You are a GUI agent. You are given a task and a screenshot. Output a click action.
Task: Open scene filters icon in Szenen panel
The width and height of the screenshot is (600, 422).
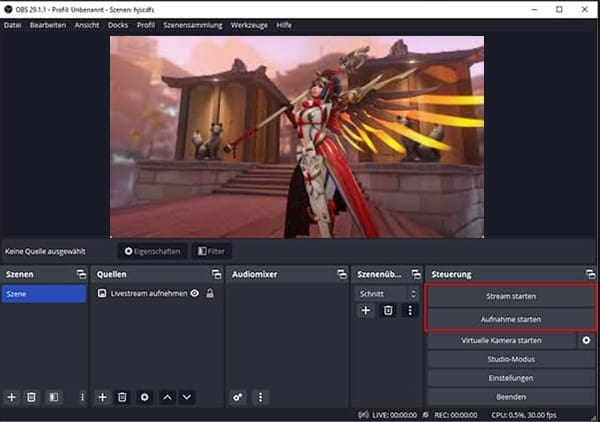point(54,397)
